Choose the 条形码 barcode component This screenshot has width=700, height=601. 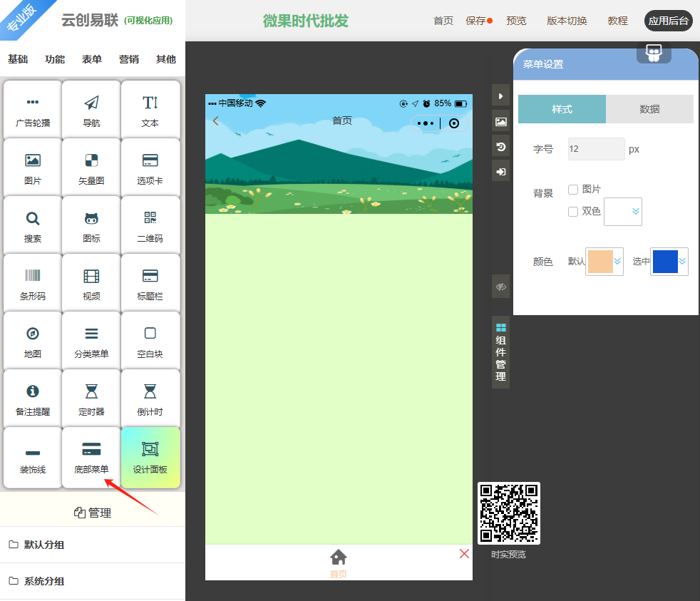(33, 282)
